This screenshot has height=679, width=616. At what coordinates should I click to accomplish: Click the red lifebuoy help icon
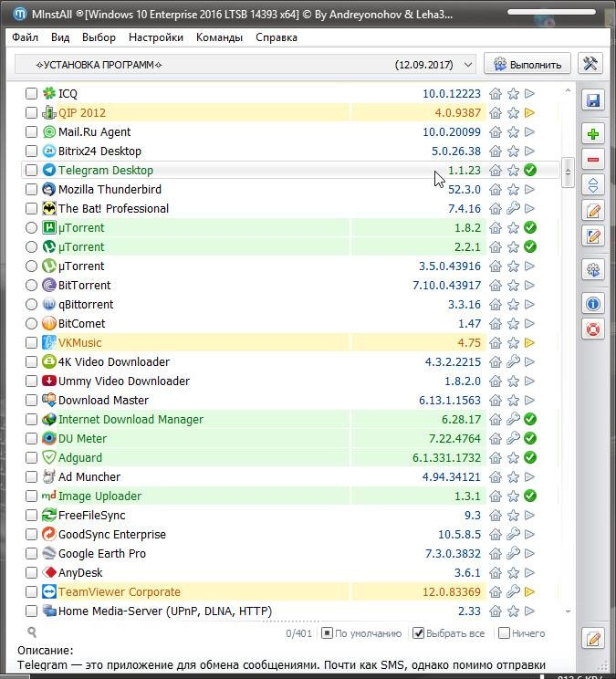click(x=592, y=329)
